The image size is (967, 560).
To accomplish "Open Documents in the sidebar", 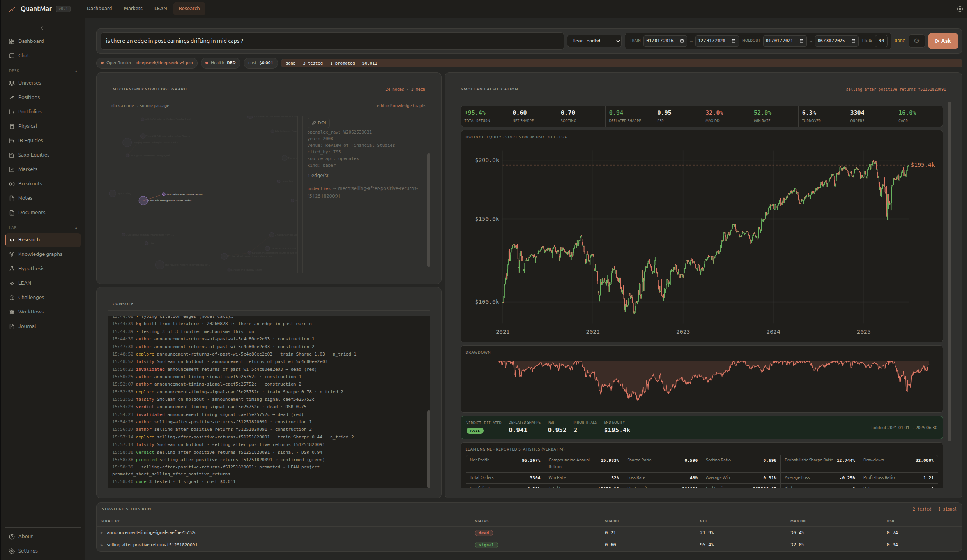I will (x=43, y=213).
